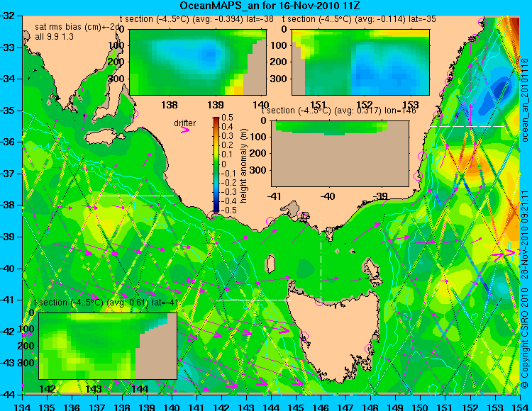Click the 139 label in lat=-38 inset

click(216, 104)
